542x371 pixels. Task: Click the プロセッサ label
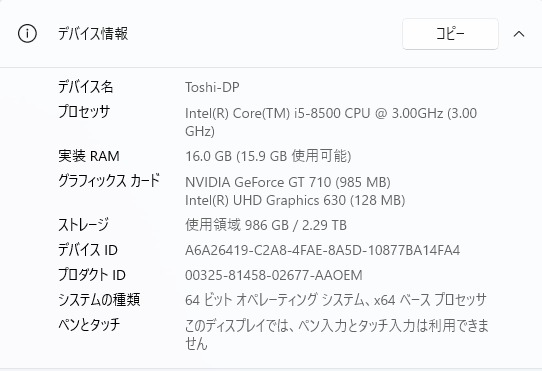coord(84,112)
